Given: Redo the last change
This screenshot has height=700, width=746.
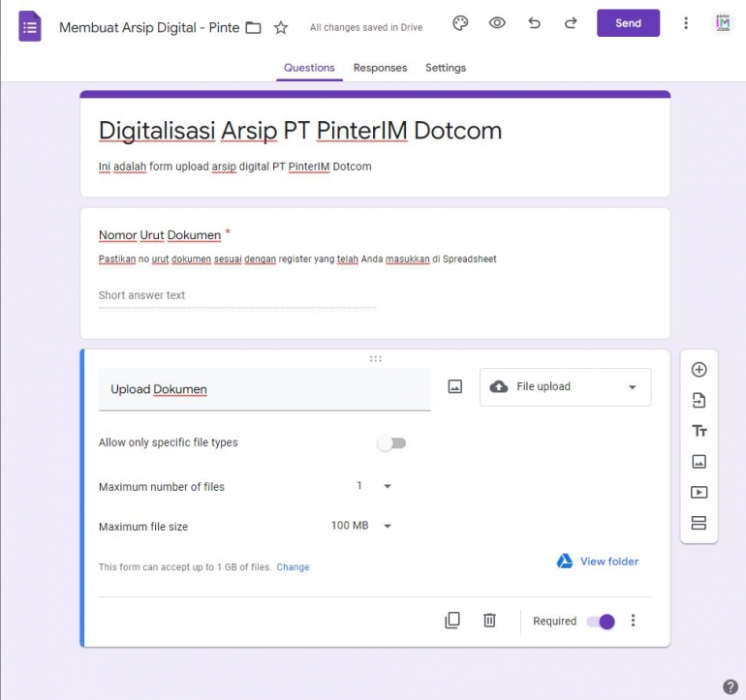Looking at the screenshot, I should (571, 23).
